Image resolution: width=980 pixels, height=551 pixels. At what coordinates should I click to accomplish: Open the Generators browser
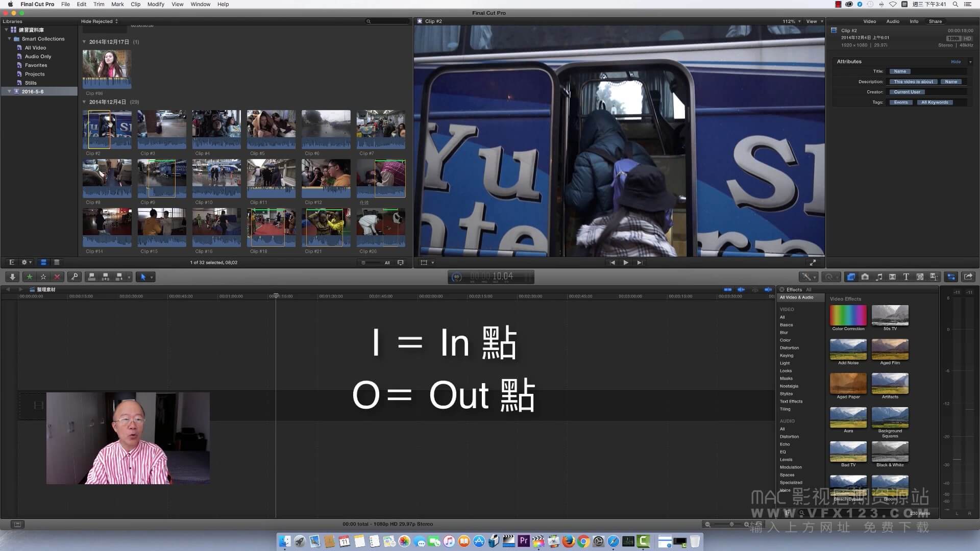coord(920,277)
